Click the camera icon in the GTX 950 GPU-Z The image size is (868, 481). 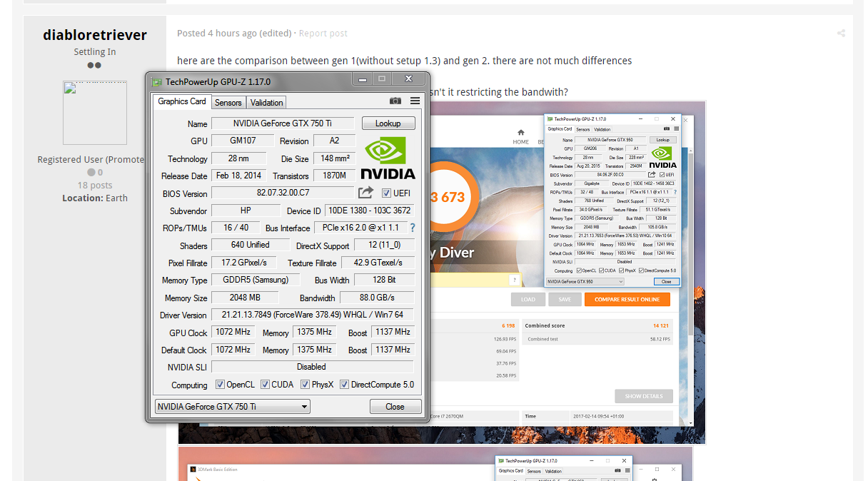[x=665, y=129]
